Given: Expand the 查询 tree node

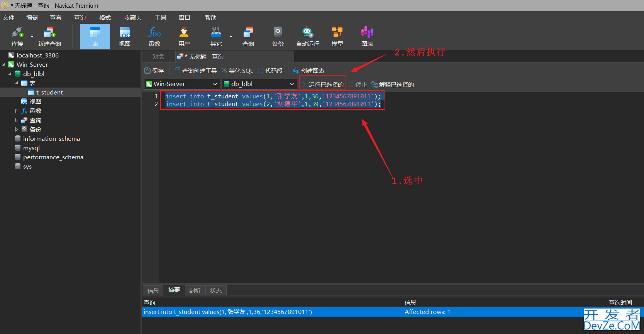Looking at the screenshot, I should tap(17, 120).
